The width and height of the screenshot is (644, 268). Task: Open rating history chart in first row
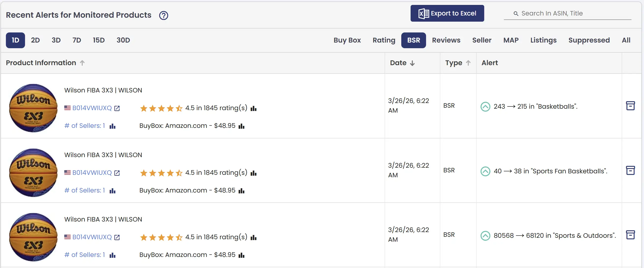(x=254, y=108)
